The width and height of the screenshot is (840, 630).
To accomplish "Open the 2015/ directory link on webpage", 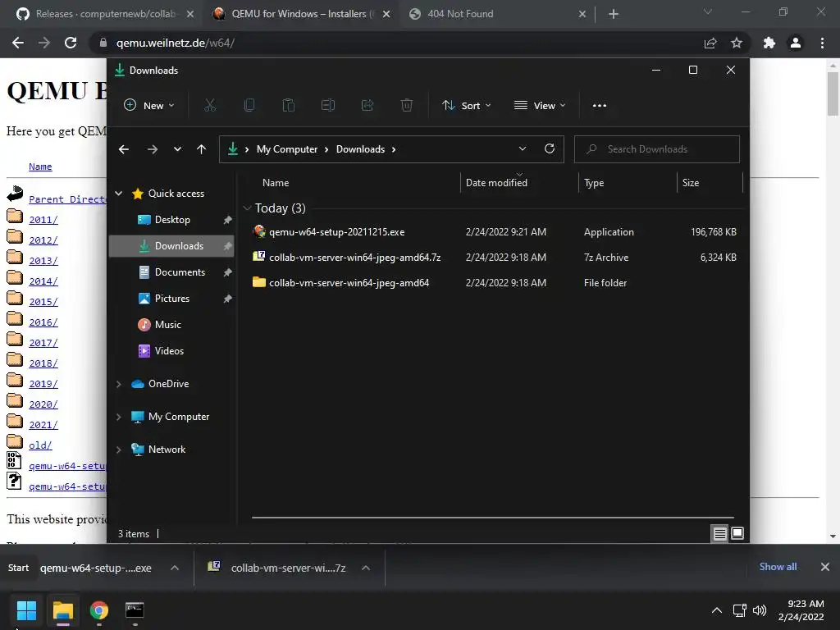I will click(x=43, y=302).
